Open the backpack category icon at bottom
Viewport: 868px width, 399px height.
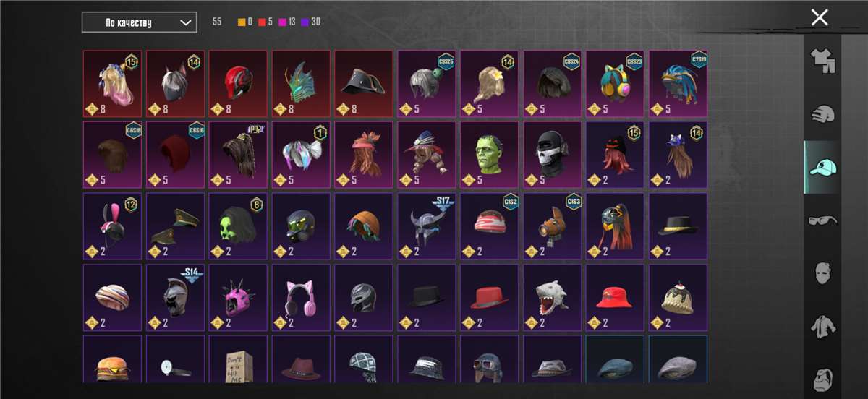point(822,379)
